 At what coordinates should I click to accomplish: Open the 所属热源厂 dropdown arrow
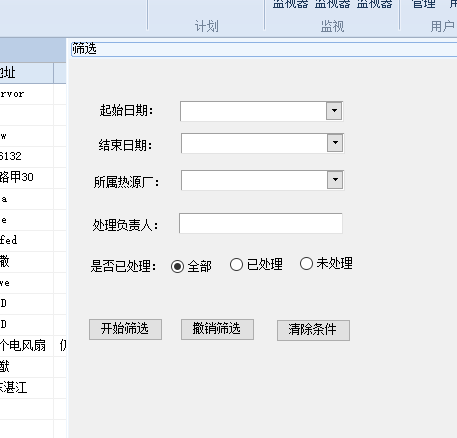[335, 180]
